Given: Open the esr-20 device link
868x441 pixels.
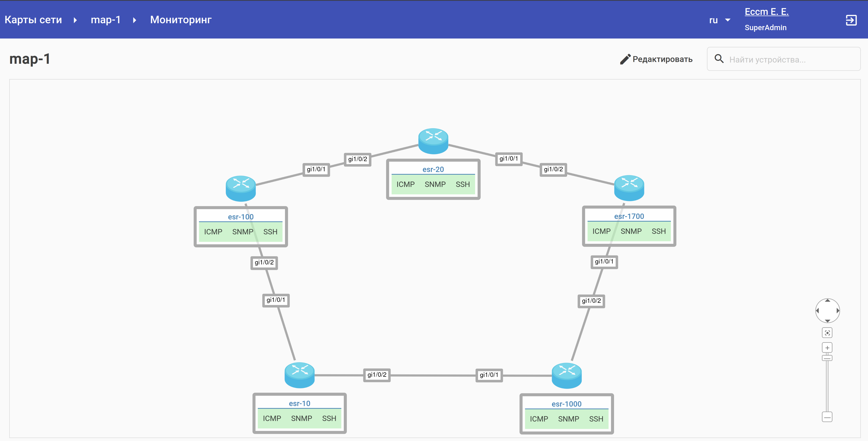Looking at the screenshot, I should (x=433, y=169).
